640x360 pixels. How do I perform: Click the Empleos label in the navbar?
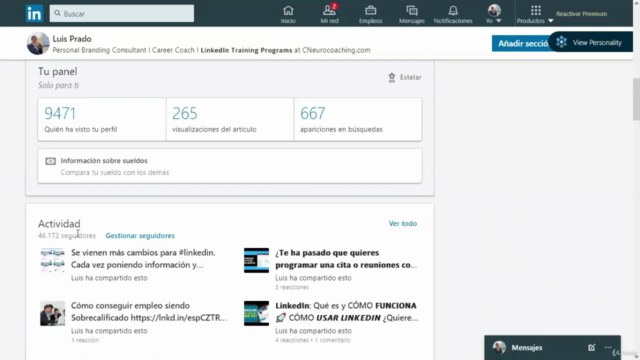click(371, 21)
